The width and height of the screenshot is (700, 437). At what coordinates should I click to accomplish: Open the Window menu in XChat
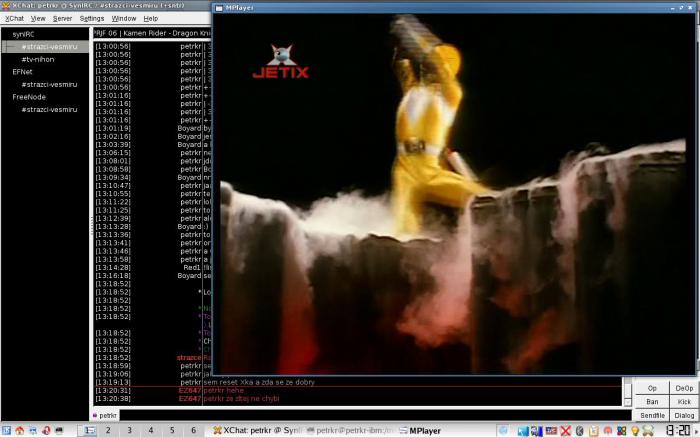124,18
